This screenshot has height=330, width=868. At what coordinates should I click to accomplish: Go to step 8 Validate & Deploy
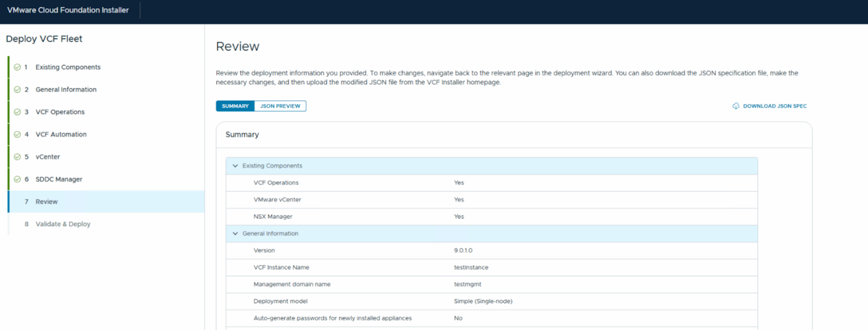63,224
